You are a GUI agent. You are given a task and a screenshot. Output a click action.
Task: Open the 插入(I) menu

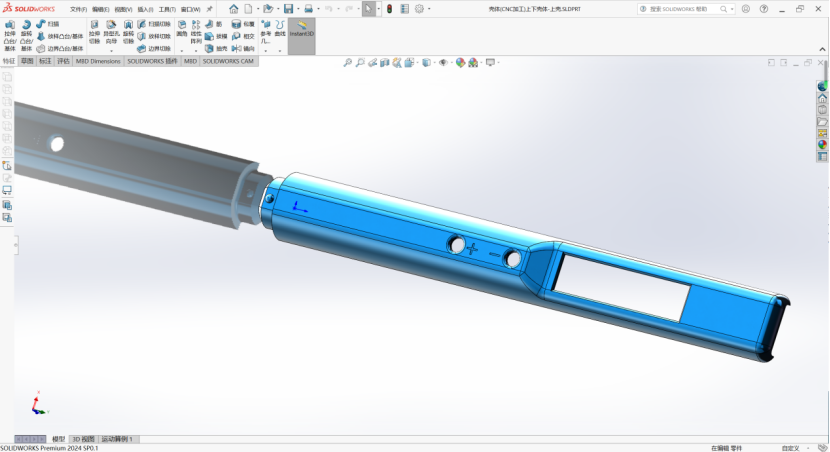(145, 10)
